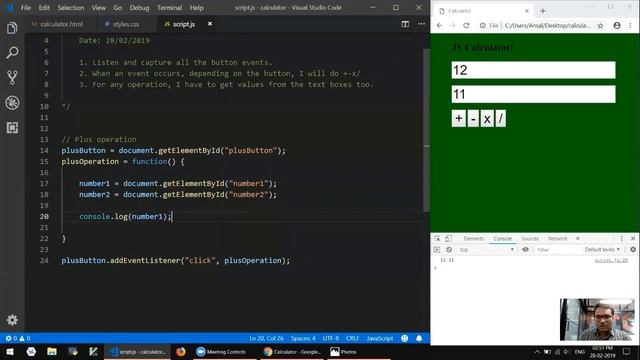The height and width of the screenshot is (360, 640).
Task: Open the Edit menu
Action: click(x=44, y=8)
